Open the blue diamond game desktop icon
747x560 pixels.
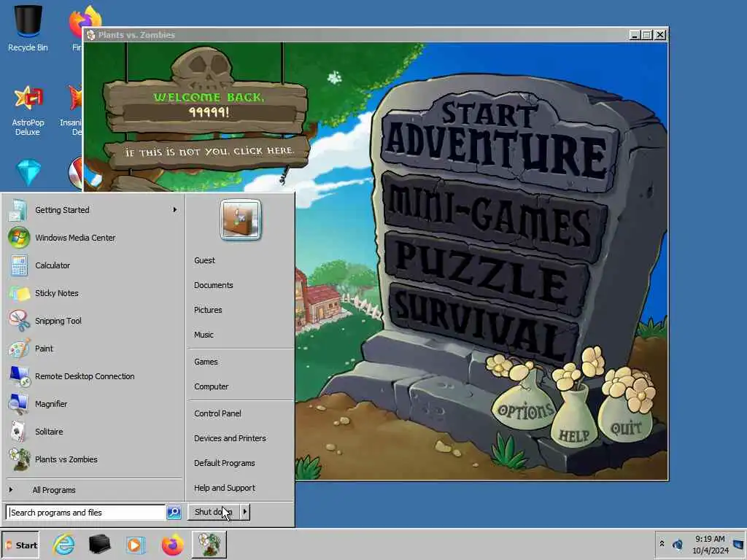pos(28,172)
